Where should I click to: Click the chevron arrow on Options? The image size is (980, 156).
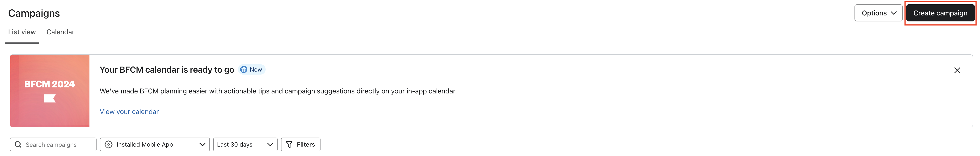click(x=894, y=13)
